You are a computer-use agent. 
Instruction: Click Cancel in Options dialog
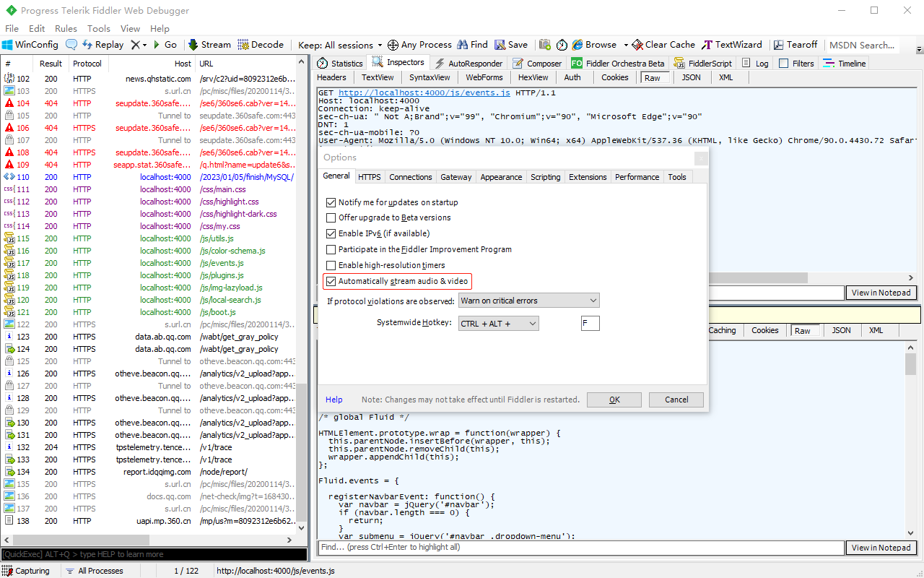676,400
